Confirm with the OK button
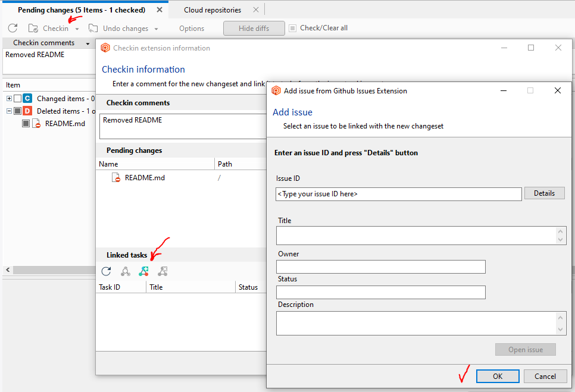 tap(498, 377)
